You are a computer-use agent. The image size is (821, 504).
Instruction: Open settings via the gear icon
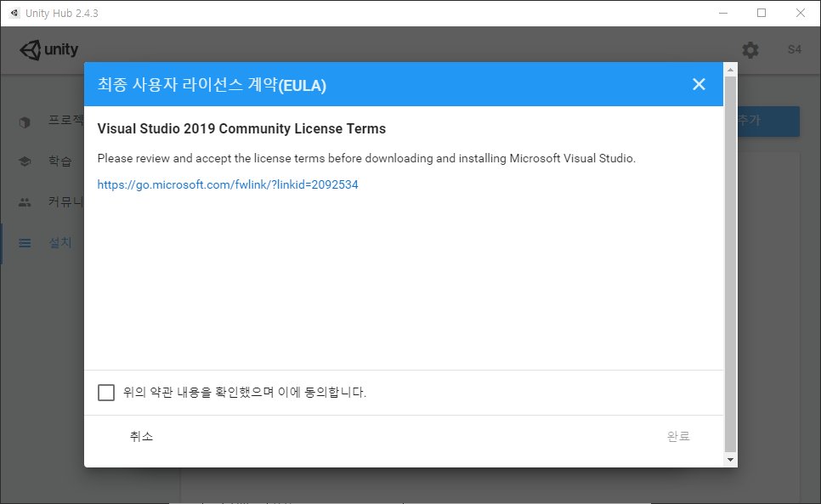[750, 50]
